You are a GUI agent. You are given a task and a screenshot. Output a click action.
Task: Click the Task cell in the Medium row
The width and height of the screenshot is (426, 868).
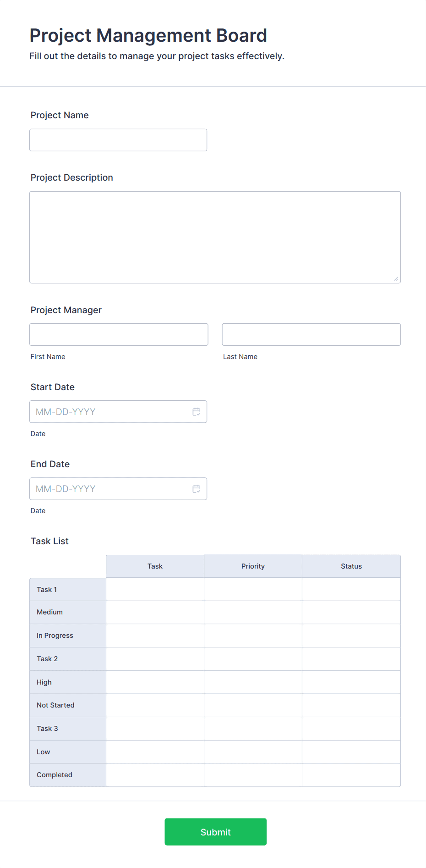(x=155, y=612)
